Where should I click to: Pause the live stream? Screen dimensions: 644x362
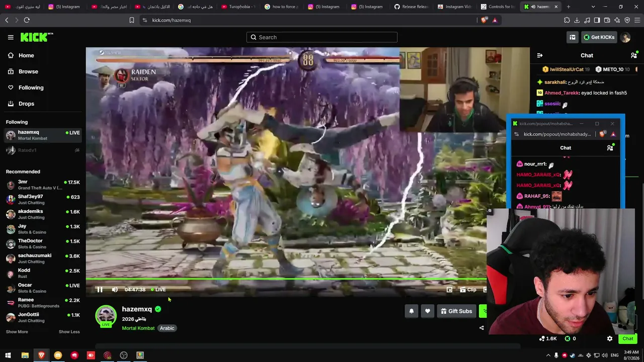pyautogui.click(x=100, y=290)
